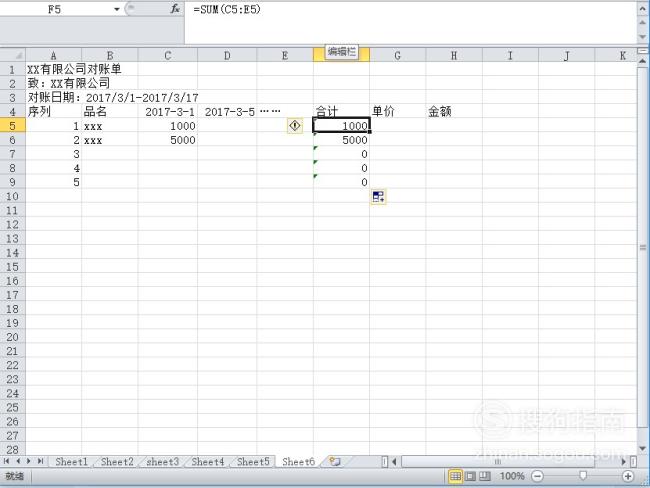650x488 pixels.
Task: Click the vertical scrollbar thumb
Action: click(x=643, y=248)
